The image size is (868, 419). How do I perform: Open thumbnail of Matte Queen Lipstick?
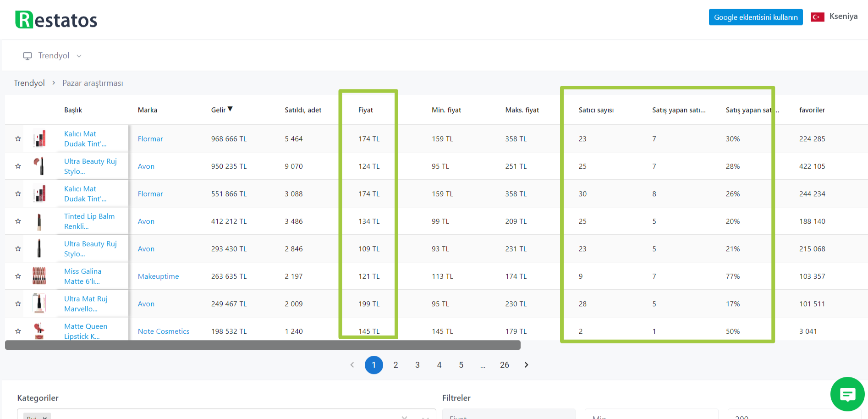(40, 331)
